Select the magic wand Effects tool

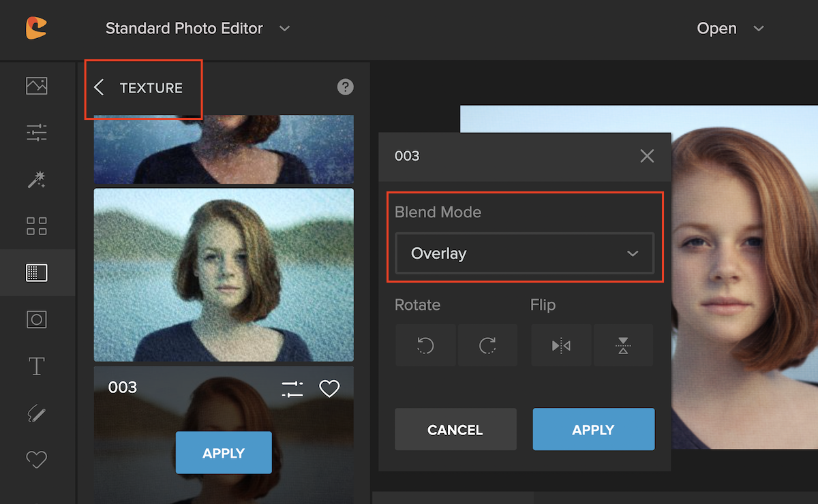pyautogui.click(x=36, y=179)
